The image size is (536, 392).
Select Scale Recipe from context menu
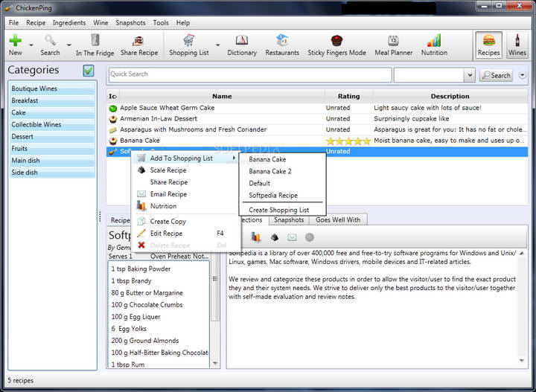[168, 170]
